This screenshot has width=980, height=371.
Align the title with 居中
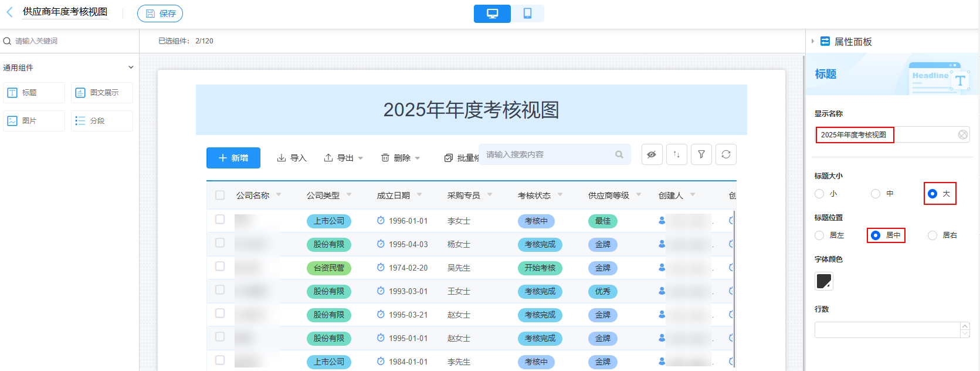876,235
